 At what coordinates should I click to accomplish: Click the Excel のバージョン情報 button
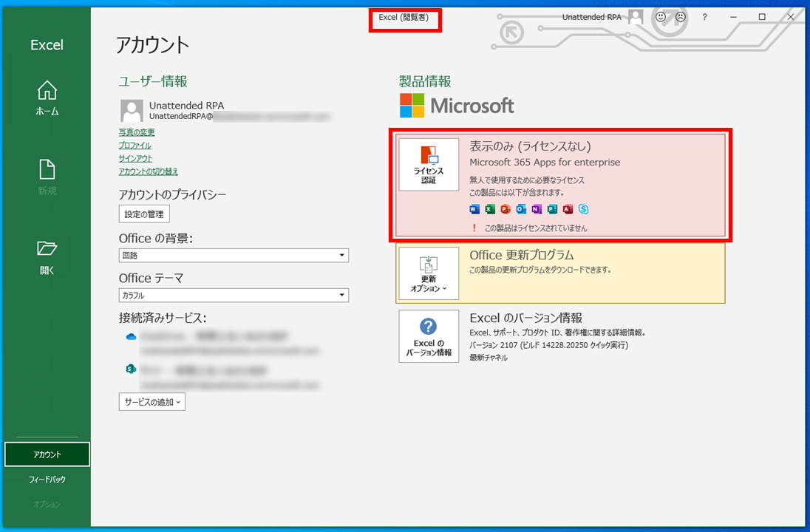[429, 336]
